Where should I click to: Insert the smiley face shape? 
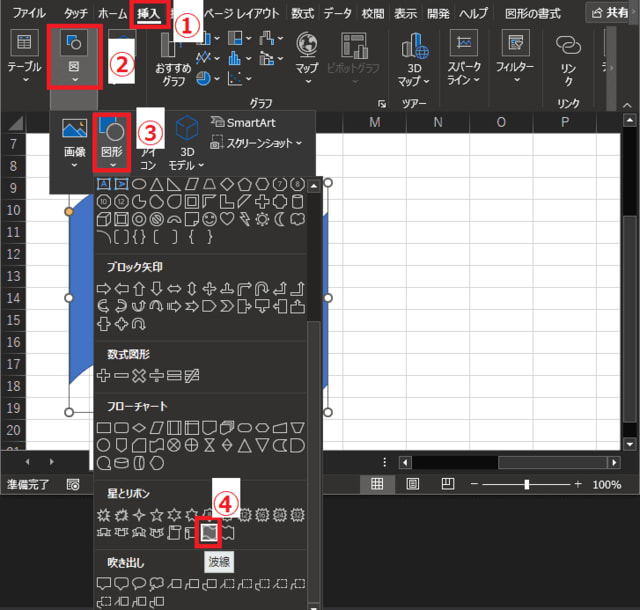209,219
